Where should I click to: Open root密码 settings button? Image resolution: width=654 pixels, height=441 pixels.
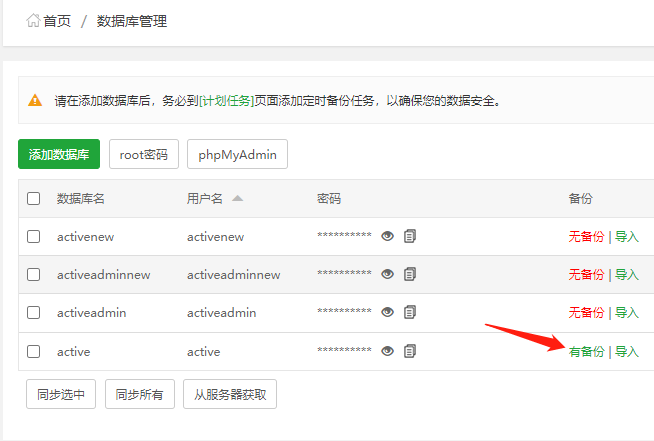pyautogui.click(x=144, y=155)
